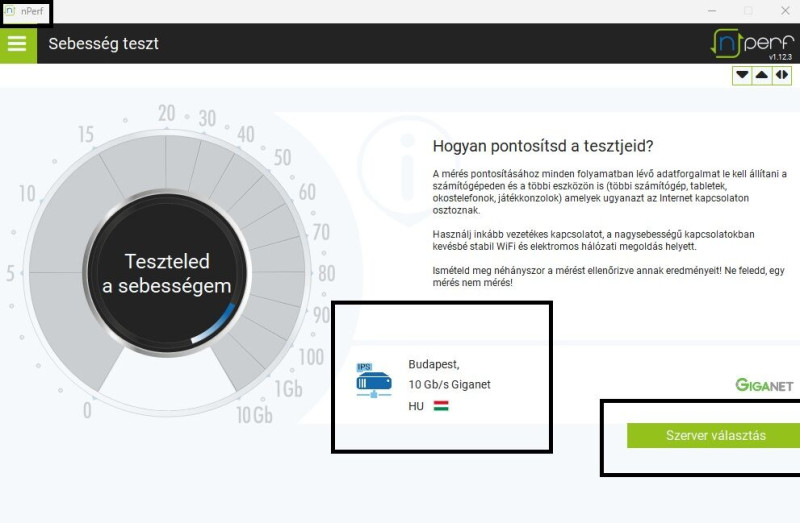
Task: Click "10 Gb/s Giganet" server name
Action: point(449,385)
